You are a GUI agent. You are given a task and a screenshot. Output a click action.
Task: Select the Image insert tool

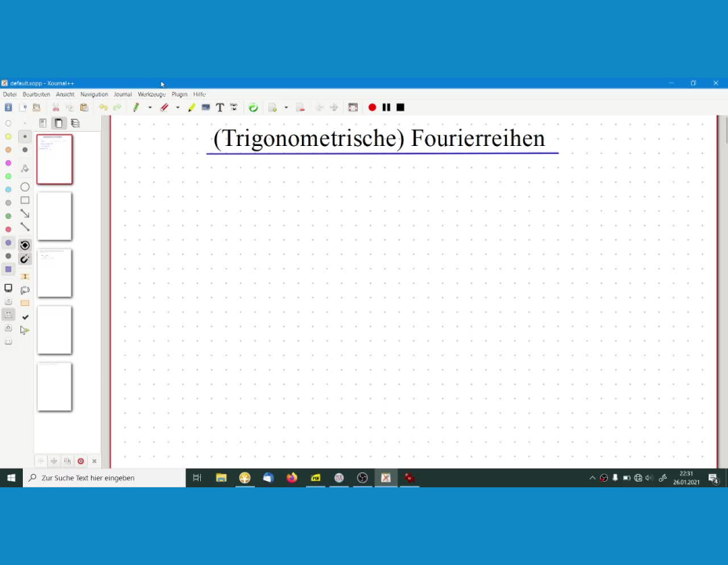point(206,108)
